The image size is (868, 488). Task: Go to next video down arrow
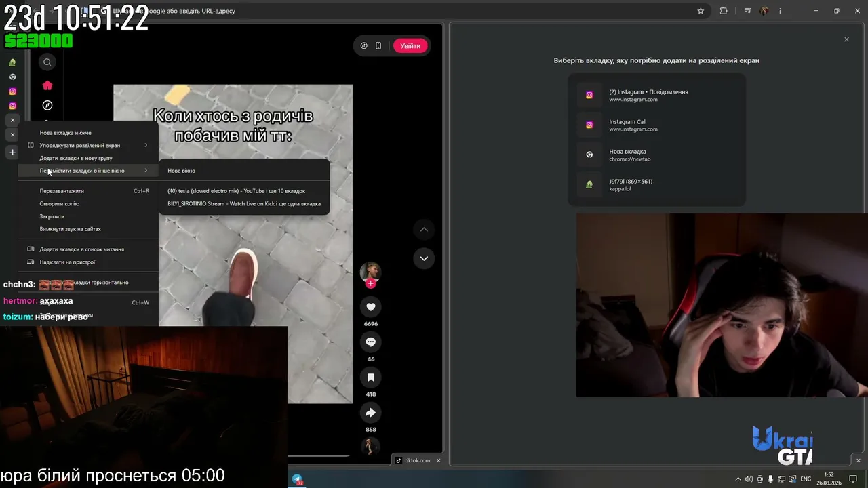click(x=424, y=258)
